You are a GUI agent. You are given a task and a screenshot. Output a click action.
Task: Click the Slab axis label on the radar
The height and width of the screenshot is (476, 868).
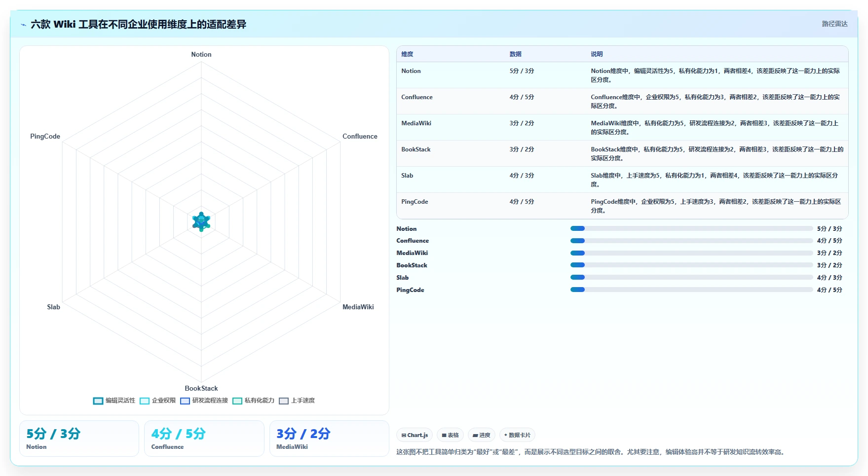53,307
